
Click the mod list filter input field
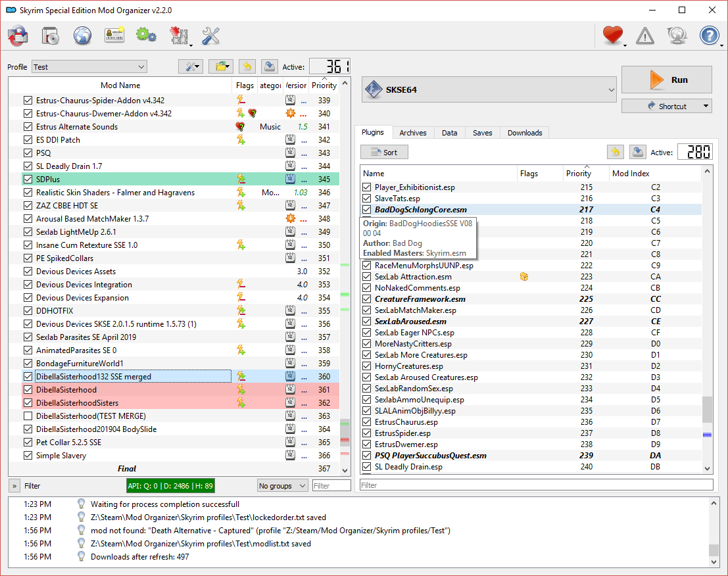point(331,485)
